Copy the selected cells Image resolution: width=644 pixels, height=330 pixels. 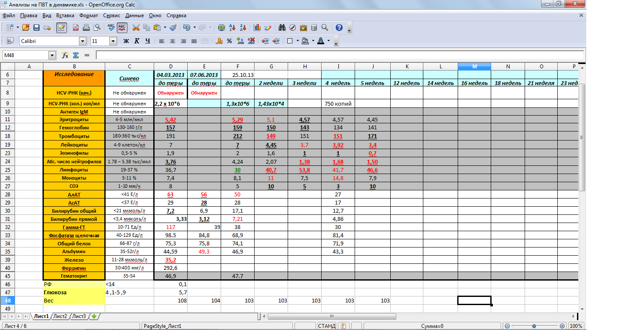click(x=146, y=27)
